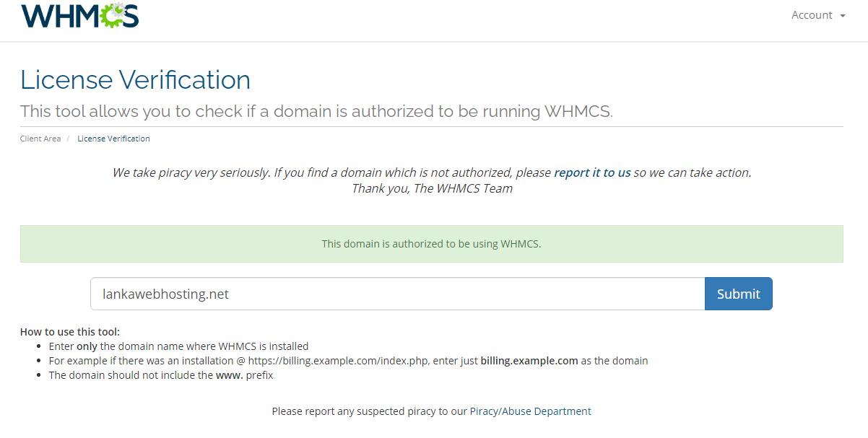Go to Client Area breadcrumb
This screenshot has width=868, height=438.
click(40, 139)
